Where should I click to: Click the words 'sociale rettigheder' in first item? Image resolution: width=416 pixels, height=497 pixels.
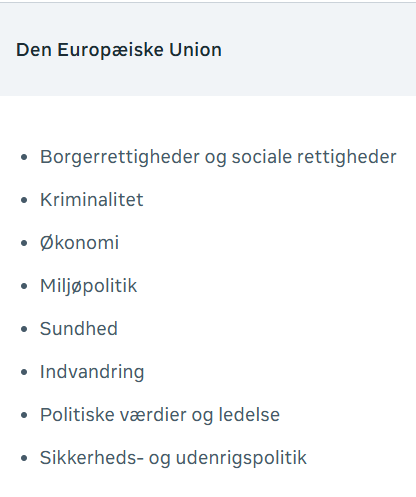[x=314, y=157]
